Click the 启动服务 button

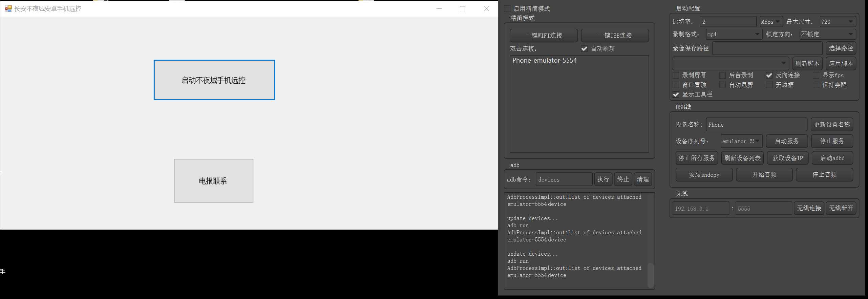(787, 141)
